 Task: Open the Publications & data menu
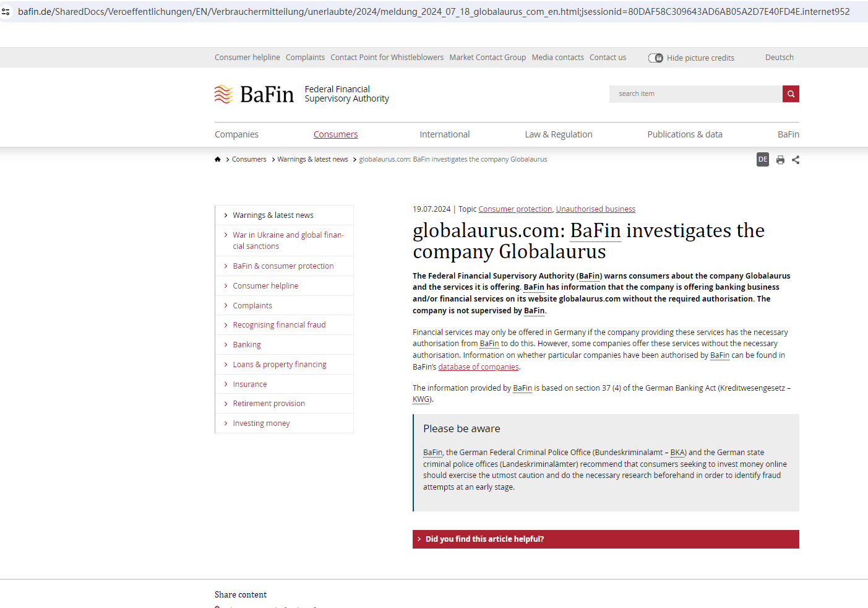pyautogui.click(x=685, y=134)
